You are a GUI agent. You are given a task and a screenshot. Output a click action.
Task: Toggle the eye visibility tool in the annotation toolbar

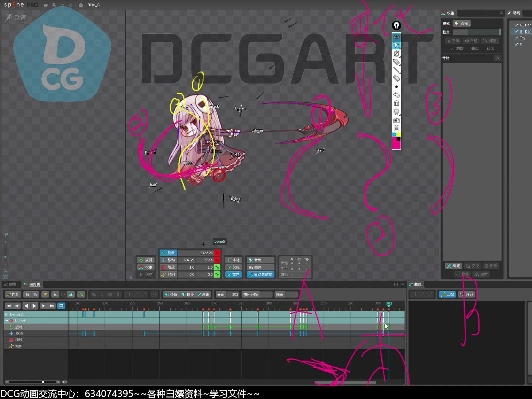[396, 37]
